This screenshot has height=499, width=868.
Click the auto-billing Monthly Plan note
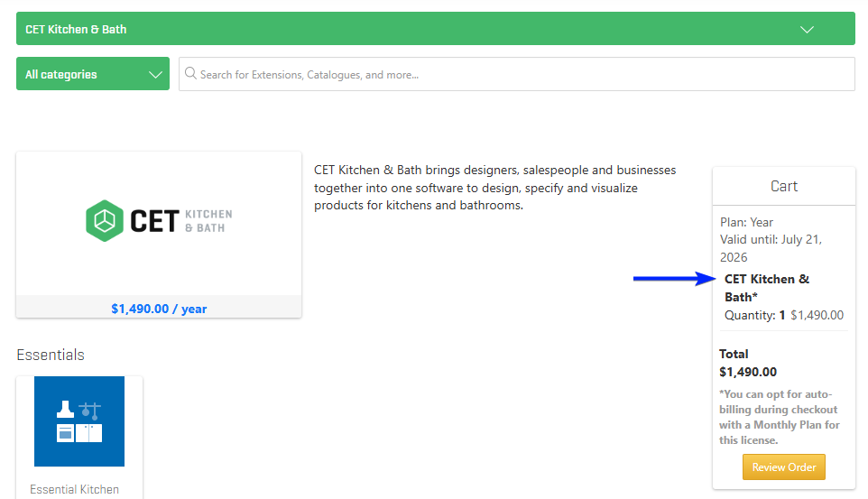pyautogui.click(x=780, y=417)
